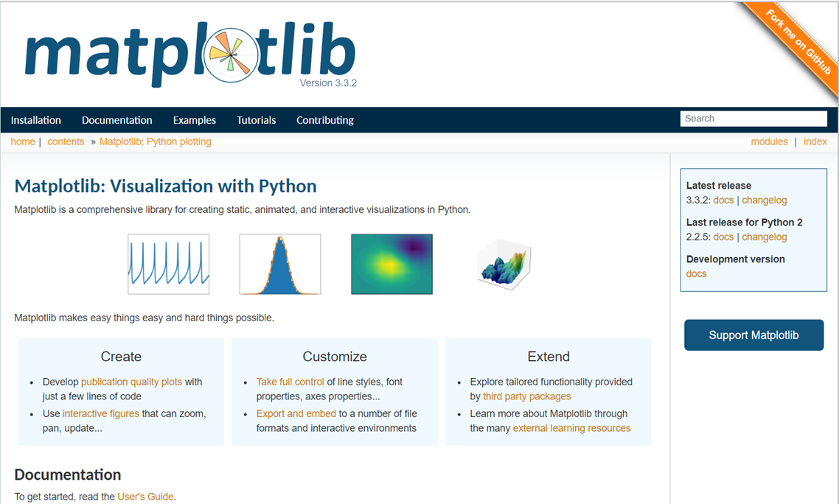Click the Support Matplotlib button
Viewport: 839px width, 504px height.
pyautogui.click(x=753, y=335)
